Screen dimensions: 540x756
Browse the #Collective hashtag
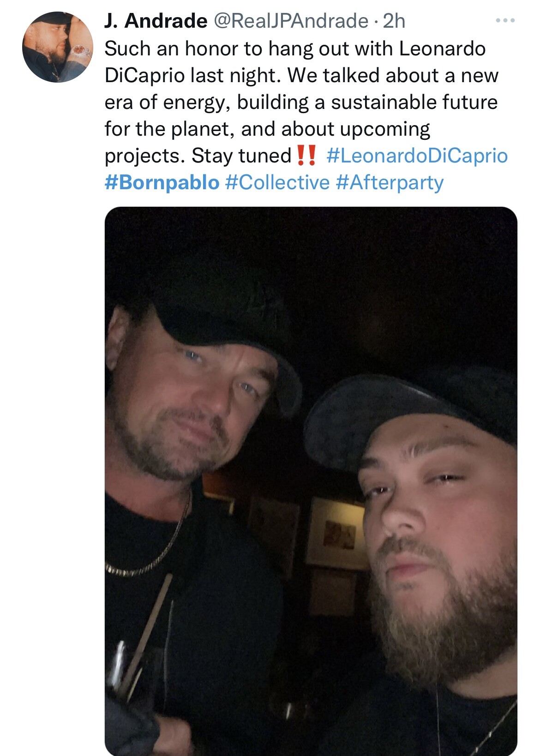(277, 182)
